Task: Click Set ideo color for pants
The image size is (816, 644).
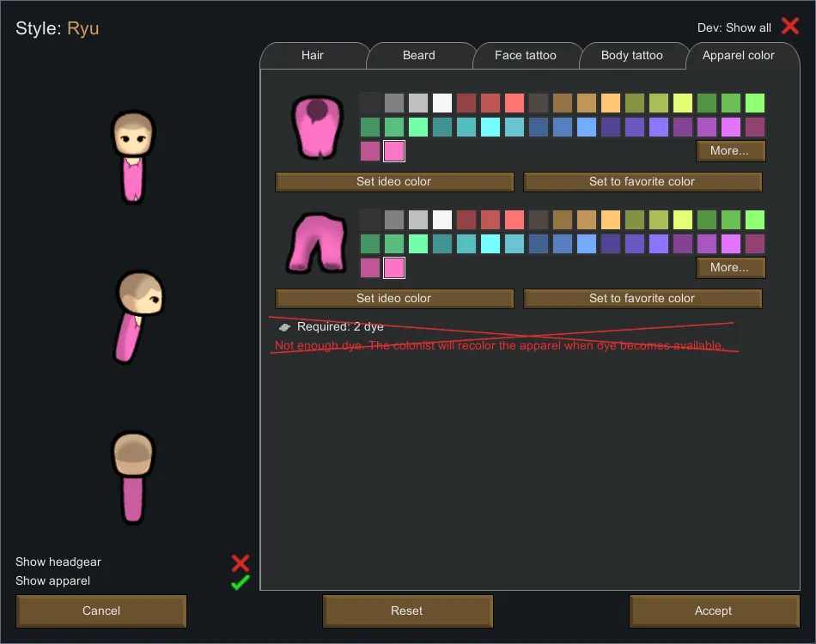Action: tap(394, 299)
